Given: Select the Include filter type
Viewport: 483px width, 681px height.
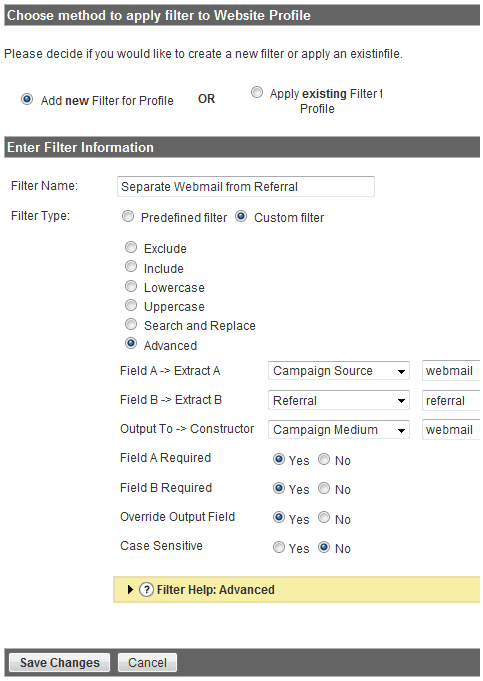Looking at the screenshot, I should pyautogui.click(x=131, y=266).
